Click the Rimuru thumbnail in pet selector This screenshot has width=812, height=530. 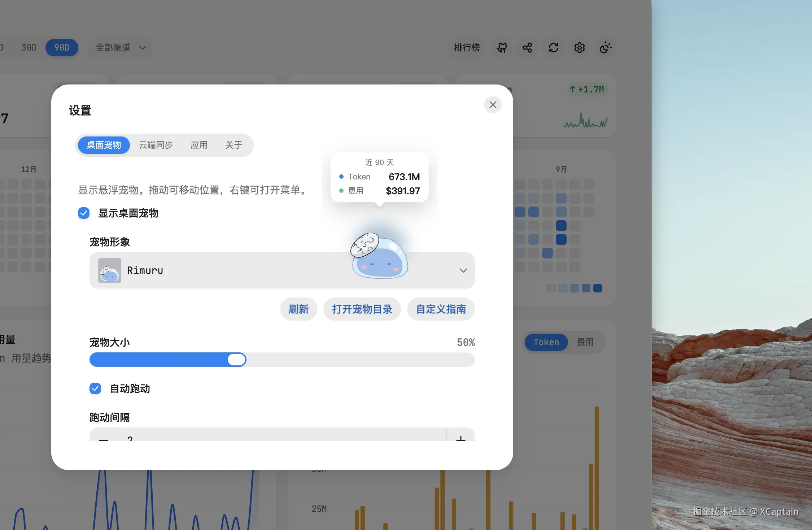[x=110, y=270]
